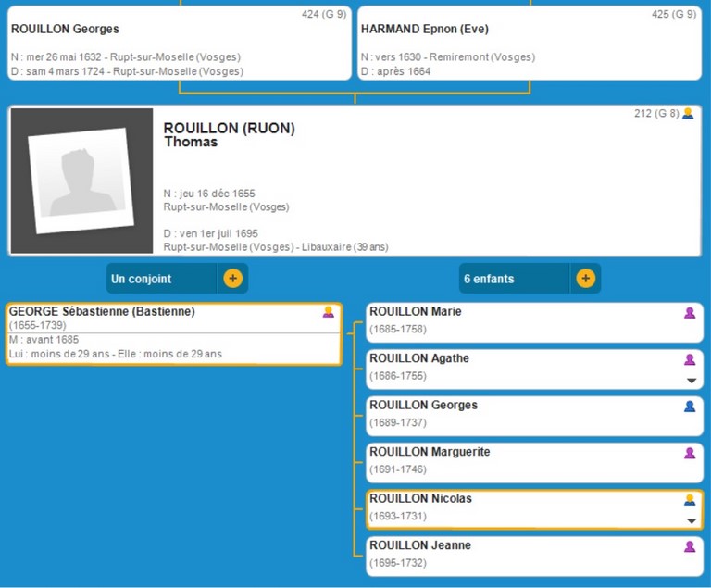Open mother Harmand Epnon (Eve) card
Image resolution: width=711 pixels, height=588 pixels.
pyautogui.click(x=528, y=44)
